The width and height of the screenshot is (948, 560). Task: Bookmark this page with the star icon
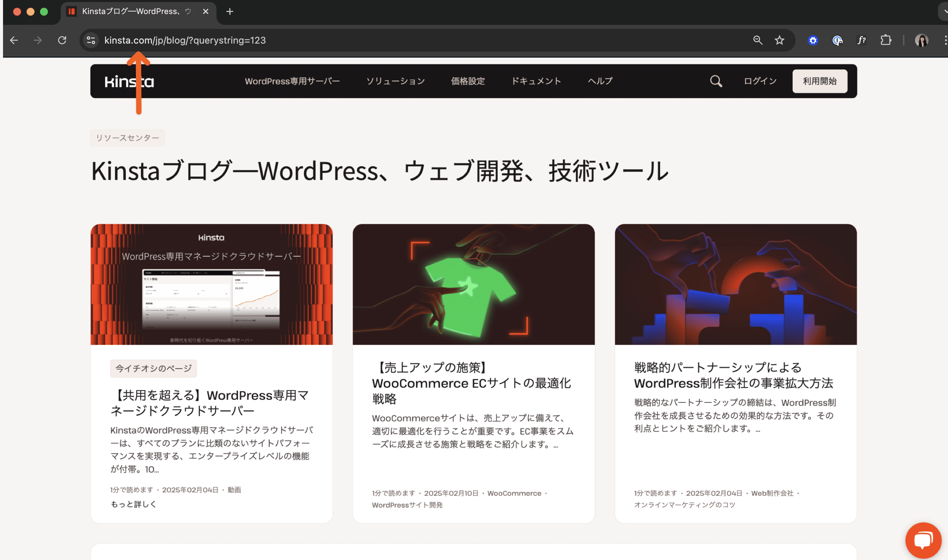tap(779, 40)
